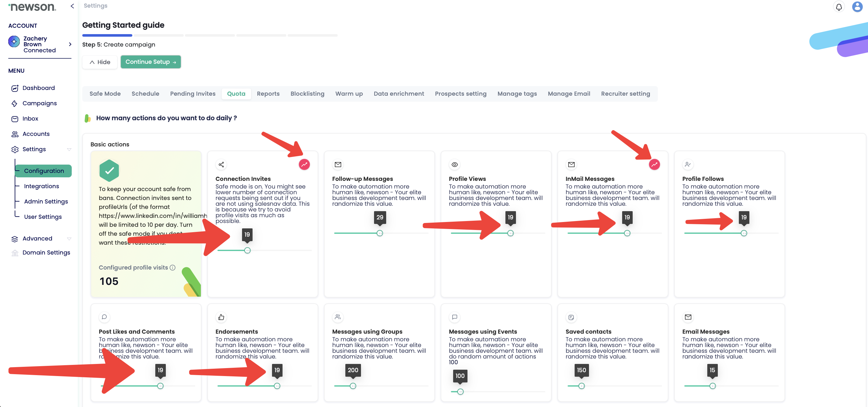Open Integrations under Settings
This screenshot has height=407, width=868.
[x=41, y=186]
